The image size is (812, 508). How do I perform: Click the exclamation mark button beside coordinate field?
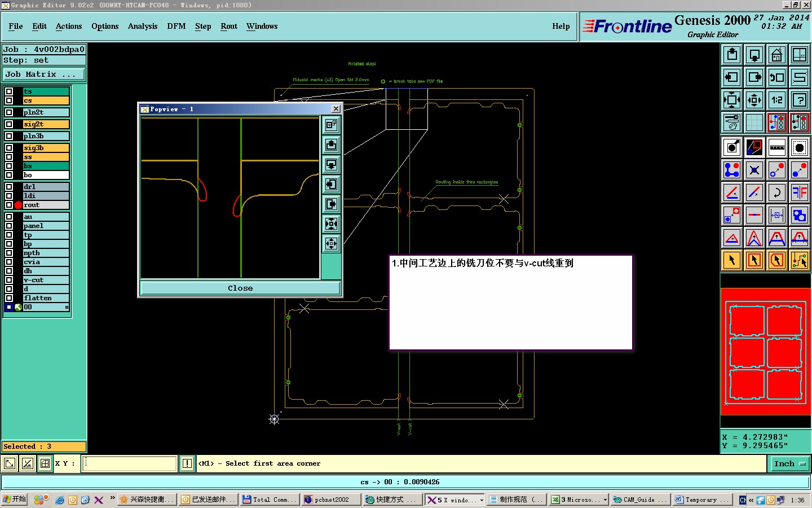[187, 464]
